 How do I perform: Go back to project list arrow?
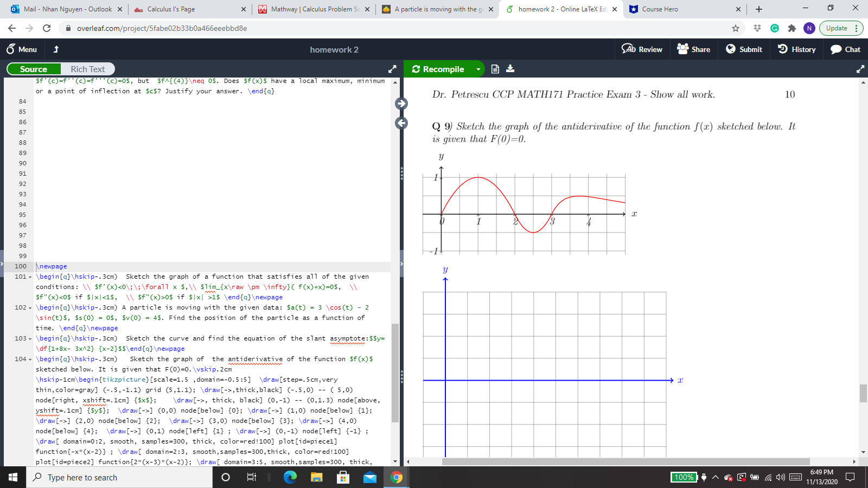click(56, 49)
